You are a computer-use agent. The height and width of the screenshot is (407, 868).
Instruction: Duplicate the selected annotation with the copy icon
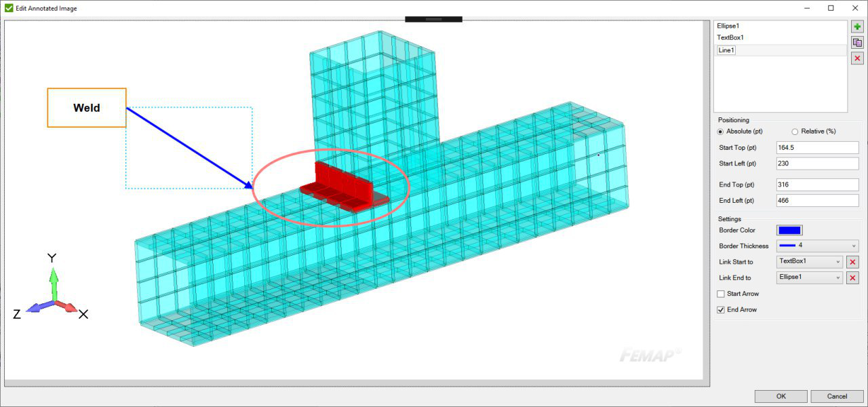pos(858,42)
